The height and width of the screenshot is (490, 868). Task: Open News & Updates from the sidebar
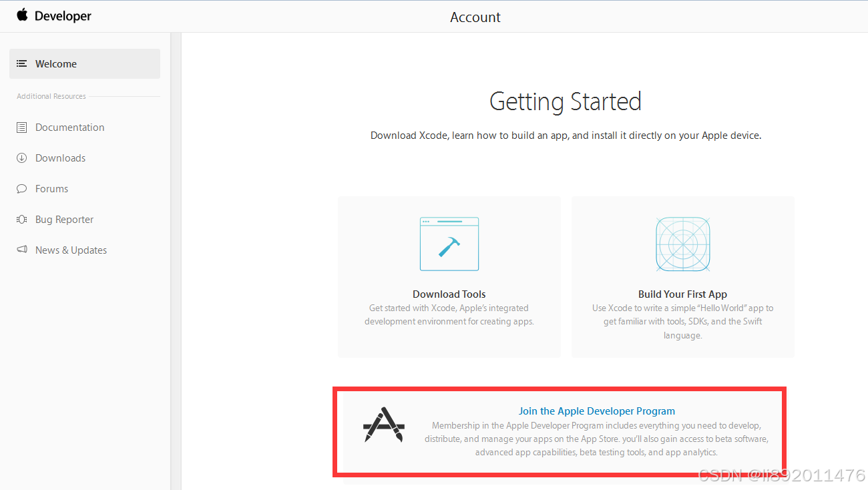(x=71, y=250)
